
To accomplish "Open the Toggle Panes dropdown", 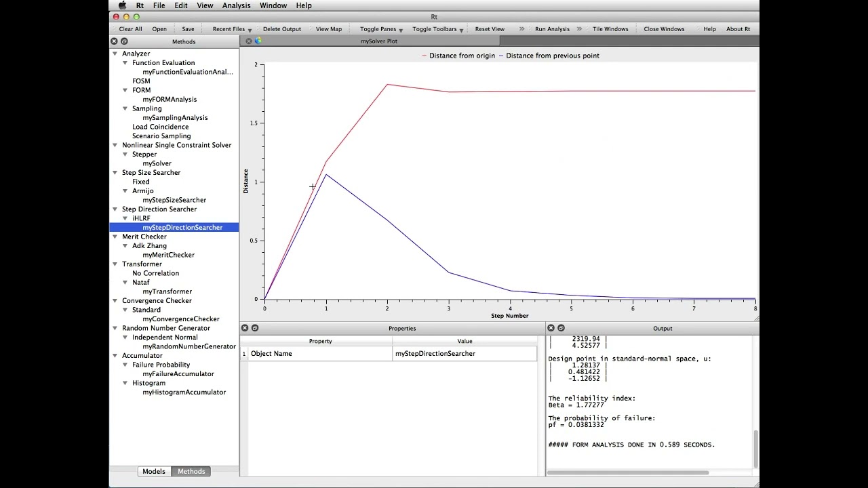I will pyautogui.click(x=382, y=29).
